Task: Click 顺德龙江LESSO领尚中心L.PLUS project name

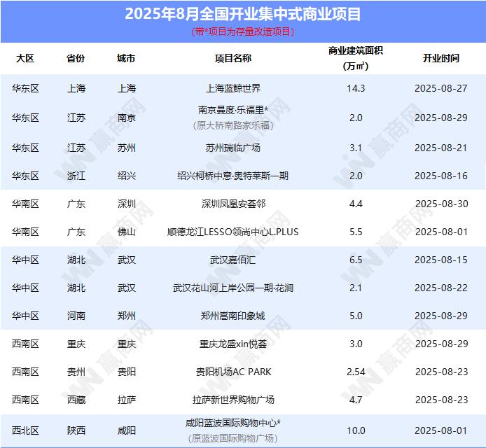Action: 232,232
